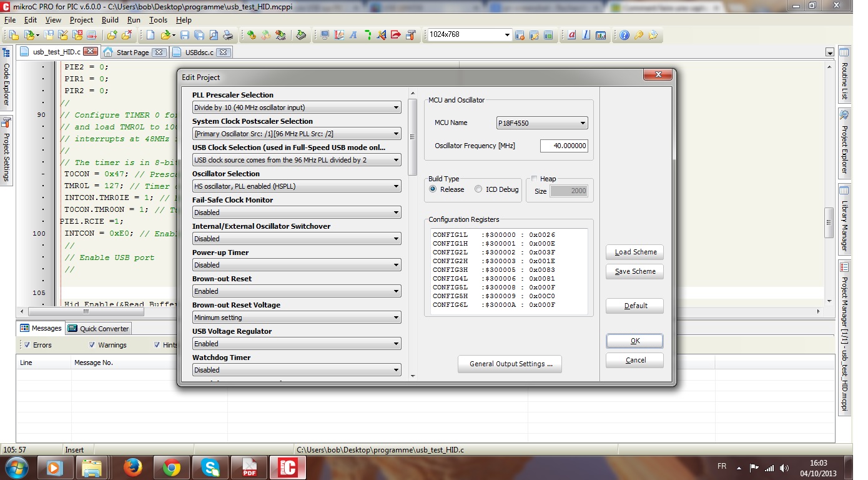The height and width of the screenshot is (480, 868).
Task: Open the Library Manager side panel
Action: coord(844,219)
